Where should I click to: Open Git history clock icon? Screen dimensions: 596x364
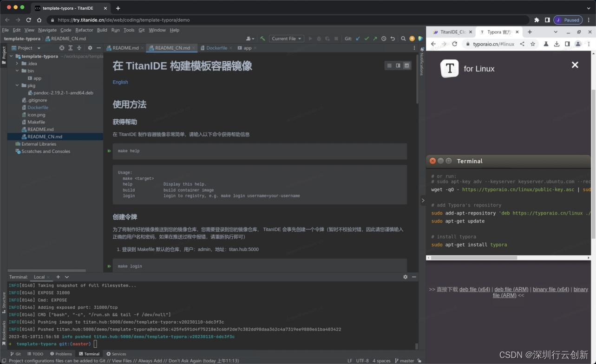384,39
